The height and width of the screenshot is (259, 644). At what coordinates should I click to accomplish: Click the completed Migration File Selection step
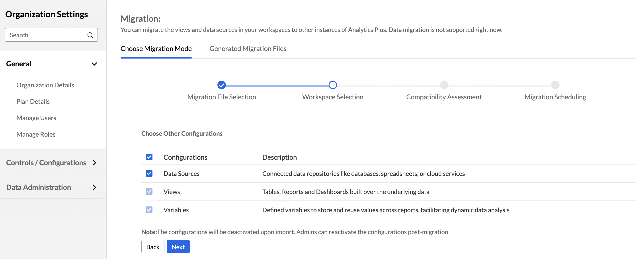[x=221, y=85]
